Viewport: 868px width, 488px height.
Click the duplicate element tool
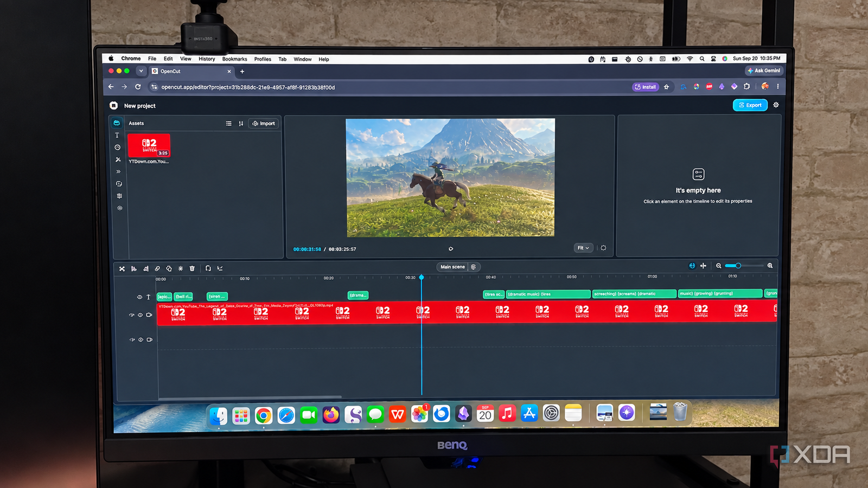169,268
